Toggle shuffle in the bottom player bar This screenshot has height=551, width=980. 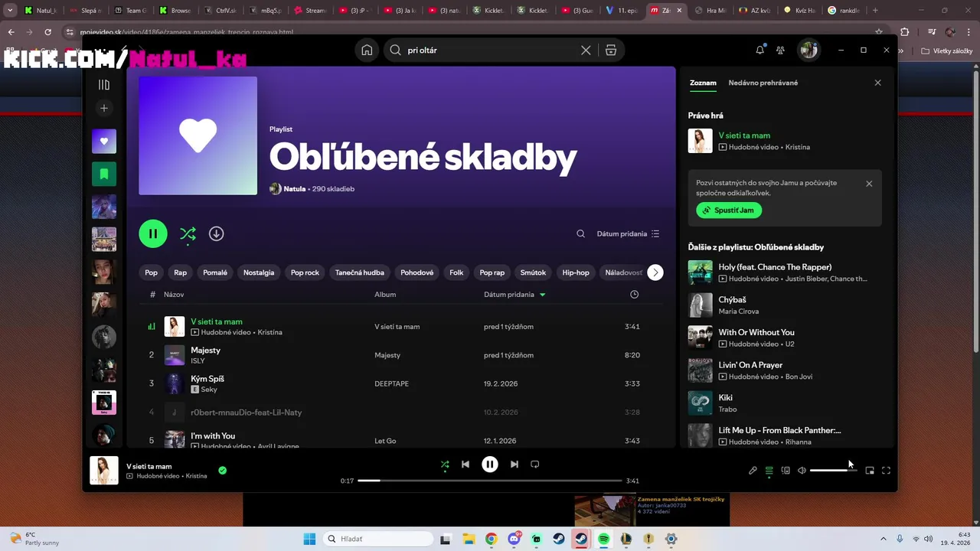point(445,464)
